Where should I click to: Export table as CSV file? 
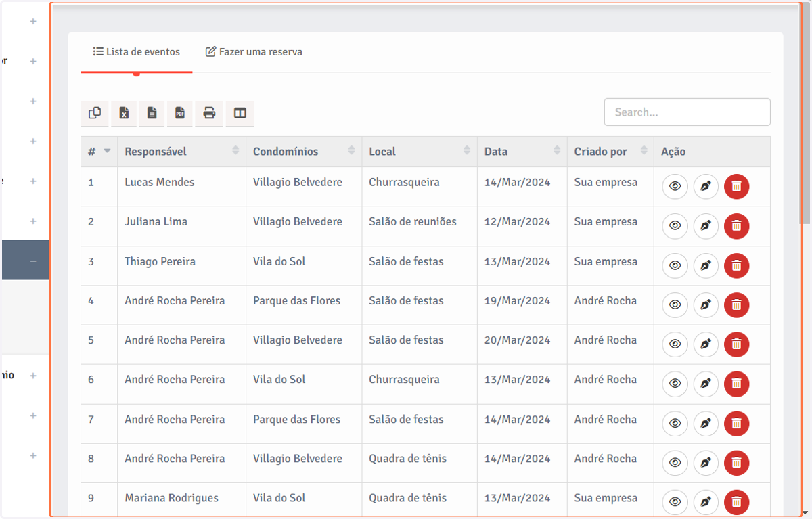tap(152, 114)
